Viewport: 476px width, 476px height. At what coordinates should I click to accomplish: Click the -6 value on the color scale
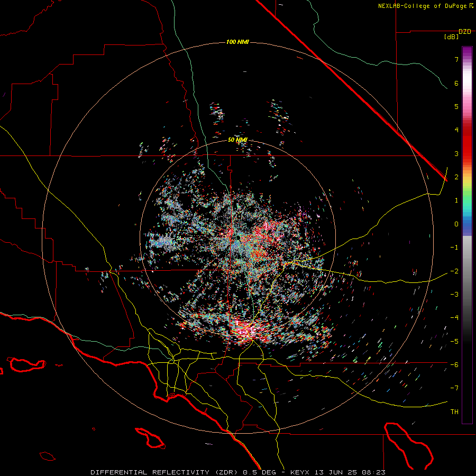point(454,364)
